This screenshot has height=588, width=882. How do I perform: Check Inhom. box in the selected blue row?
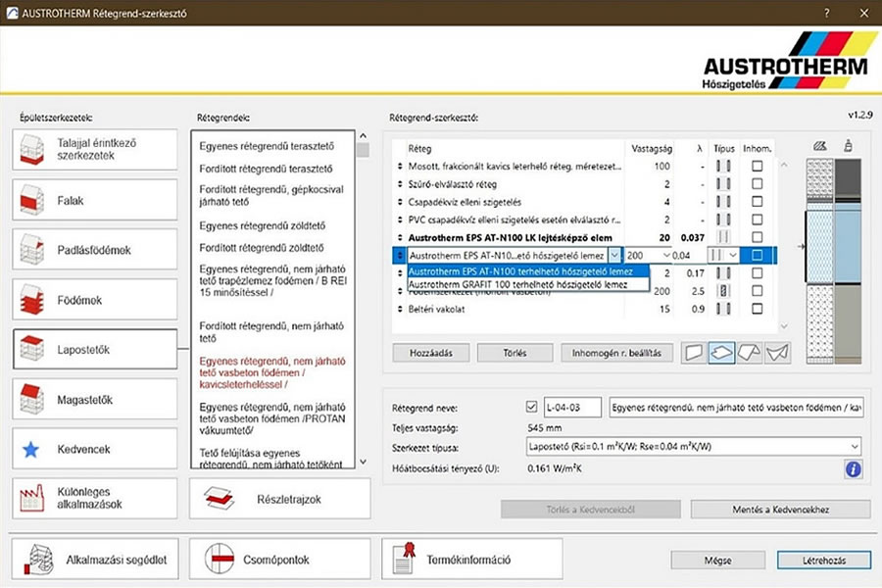[758, 256]
